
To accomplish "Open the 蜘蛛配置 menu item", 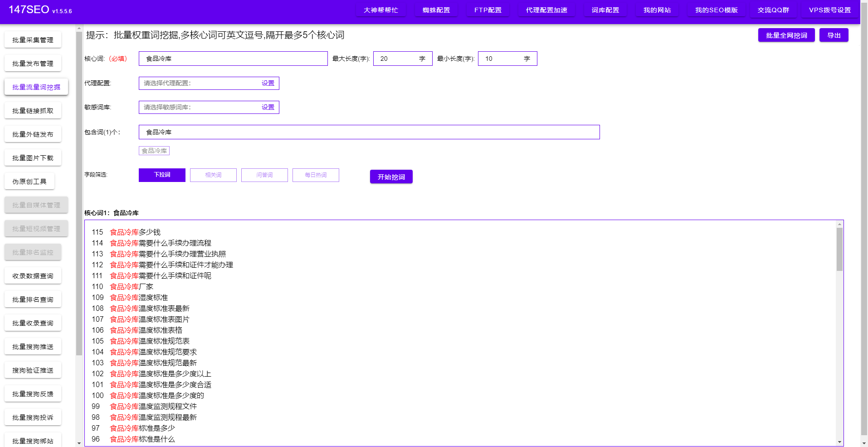I will (x=436, y=10).
